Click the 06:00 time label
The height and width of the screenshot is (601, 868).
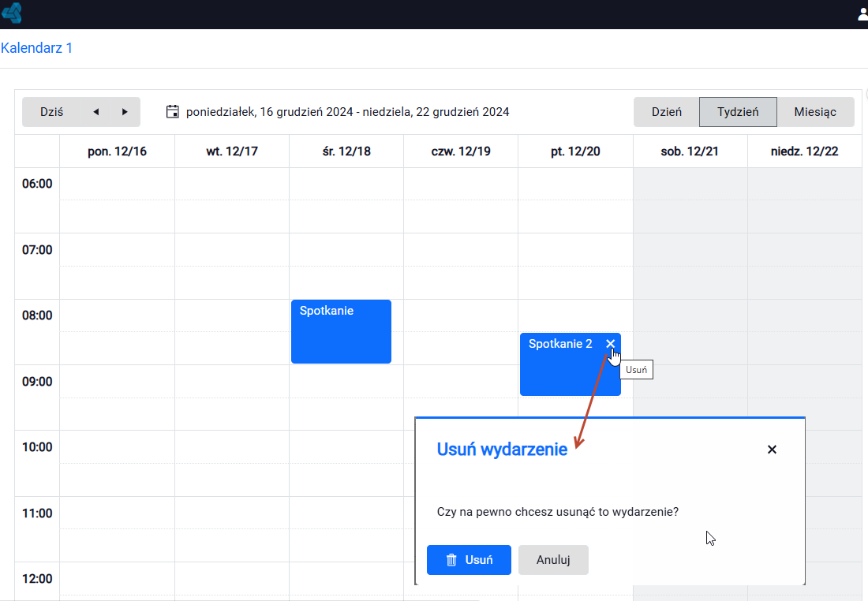(x=37, y=184)
